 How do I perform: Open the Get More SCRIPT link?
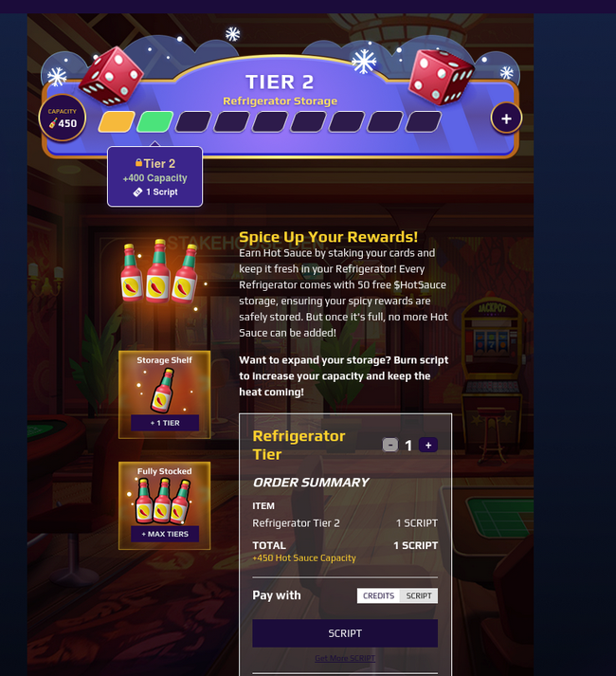pos(345,658)
